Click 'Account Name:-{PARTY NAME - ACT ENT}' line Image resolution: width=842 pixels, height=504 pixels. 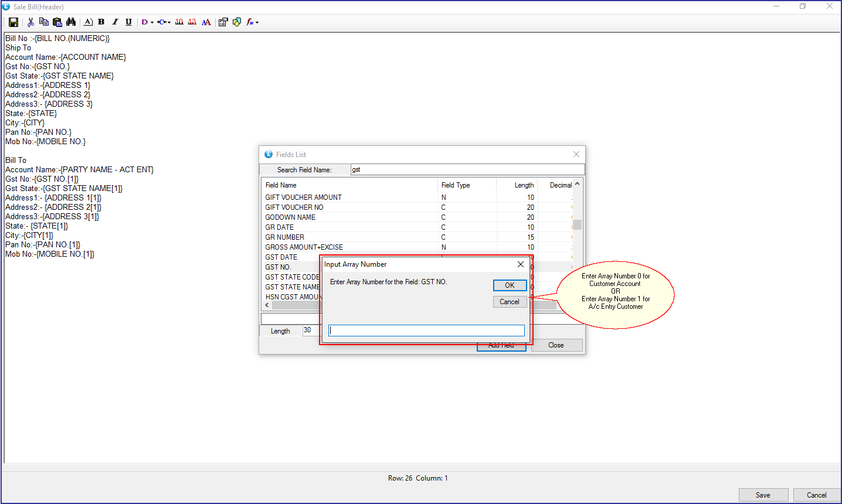[x=79, y=169]
